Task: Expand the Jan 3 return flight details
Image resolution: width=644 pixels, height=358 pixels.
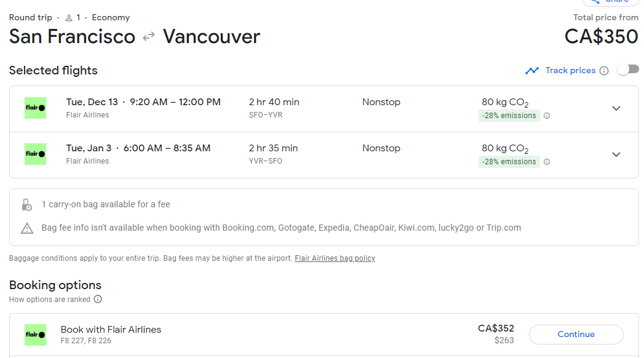Action: coord(616,155)
